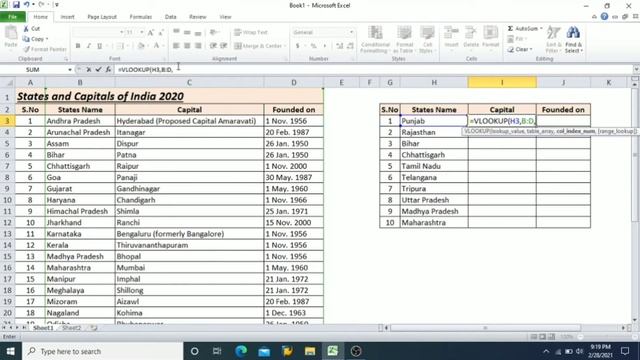The height and width of the screenshot is (360, 640).
Task: Click Percent Style icon
Action: pos(313,46)
